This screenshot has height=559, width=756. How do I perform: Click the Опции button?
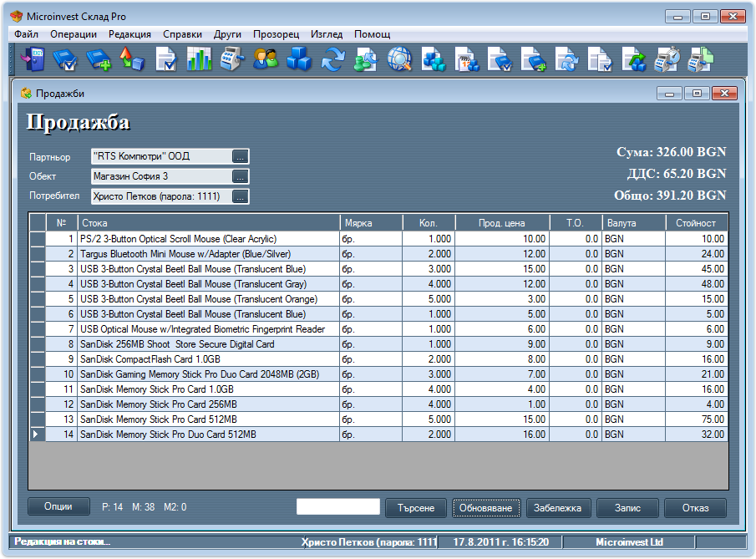click(58, 506)
